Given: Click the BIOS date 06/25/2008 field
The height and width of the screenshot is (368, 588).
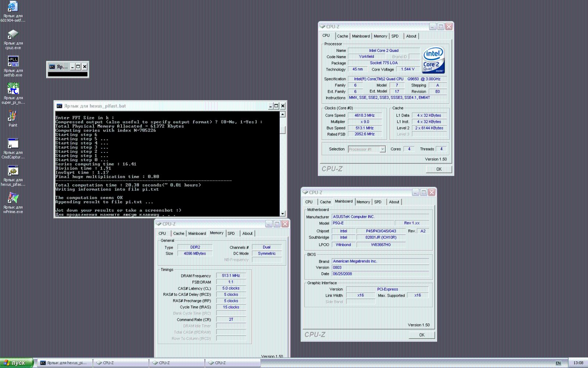Looking at the screenshot, I should [x=380, y=274].
